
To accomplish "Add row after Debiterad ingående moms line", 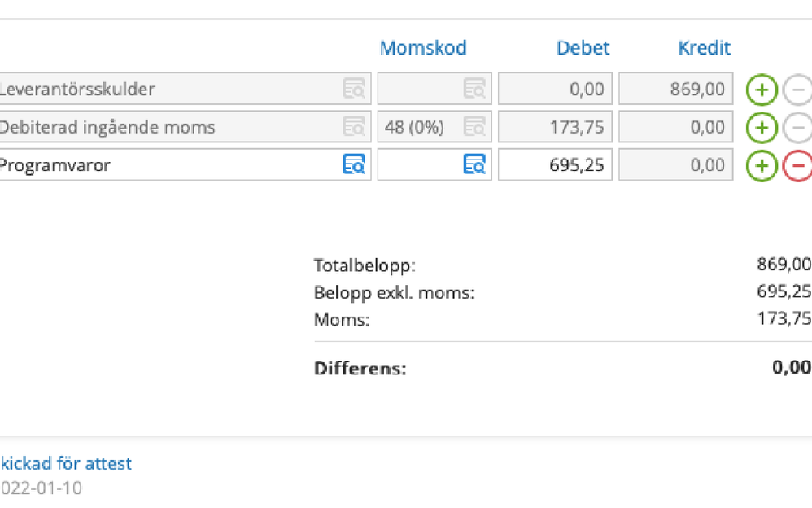I will (x=762, y=127).
